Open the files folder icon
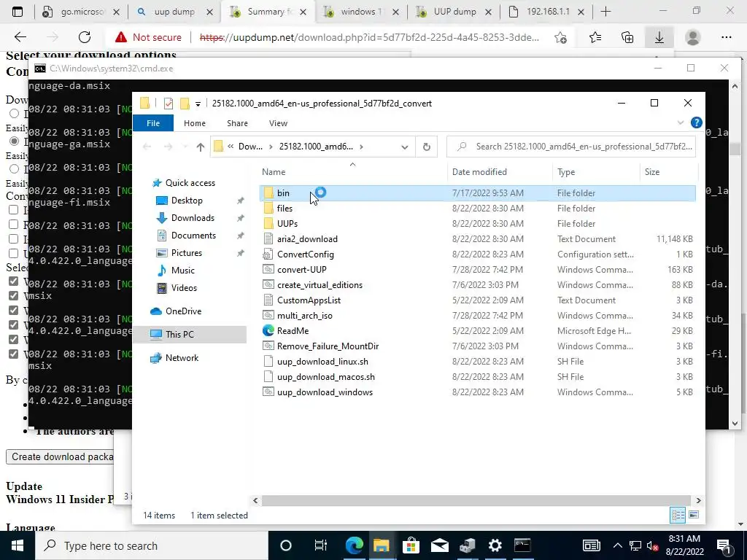The width and height of the screenshot is (747, 560). pyautogui.click(x=268, y=208)
